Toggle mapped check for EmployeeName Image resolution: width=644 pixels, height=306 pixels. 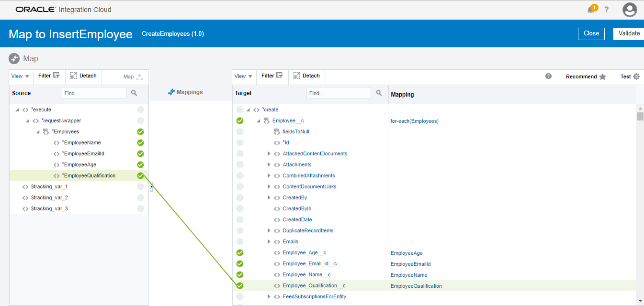click(x=140, y=142)
